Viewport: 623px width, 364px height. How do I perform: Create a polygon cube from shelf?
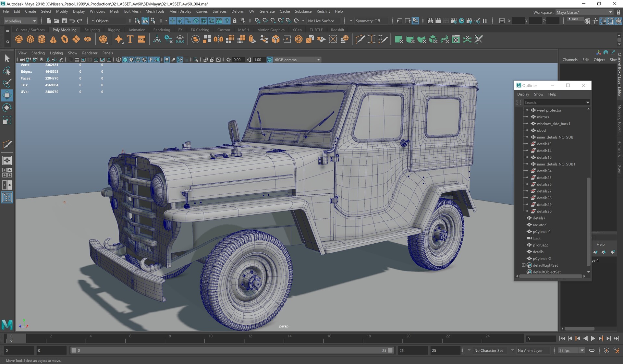pyautogui.click(x=30, y=39)
